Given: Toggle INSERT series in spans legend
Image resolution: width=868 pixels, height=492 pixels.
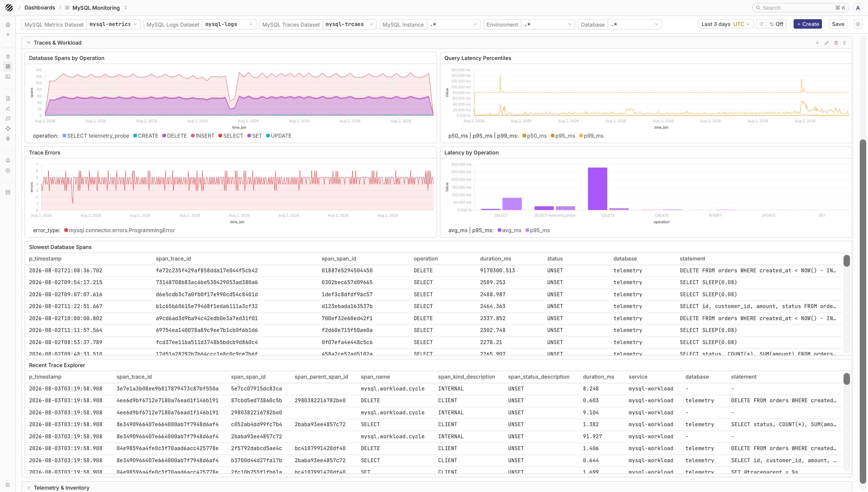Looking at the screenshot, I should coord(203,136).
